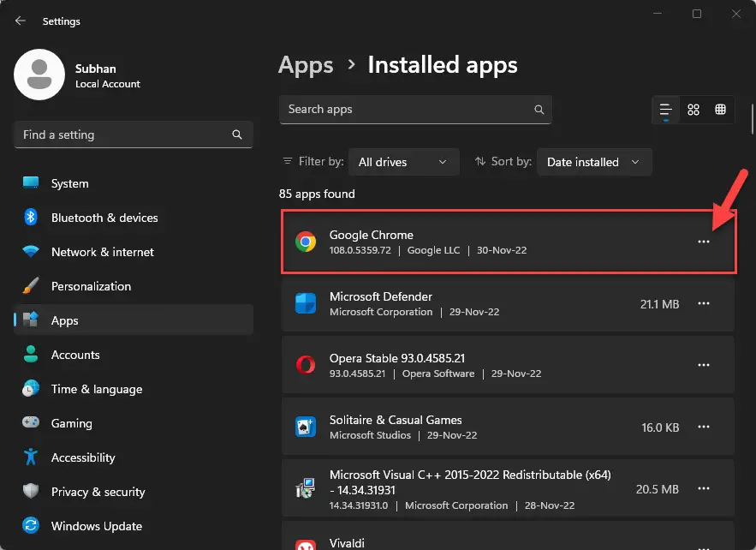Switch to tile view layout
756x550 pixels.
720,110
